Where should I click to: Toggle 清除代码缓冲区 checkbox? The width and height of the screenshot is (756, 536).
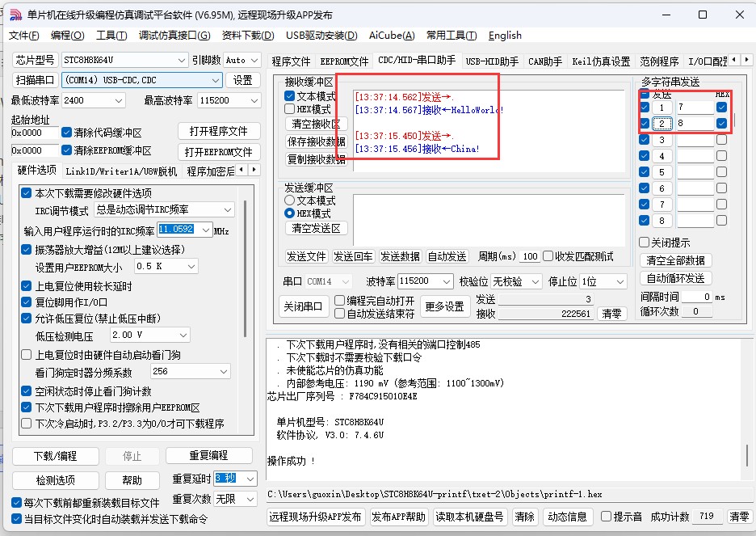click(x=66, y=133)
